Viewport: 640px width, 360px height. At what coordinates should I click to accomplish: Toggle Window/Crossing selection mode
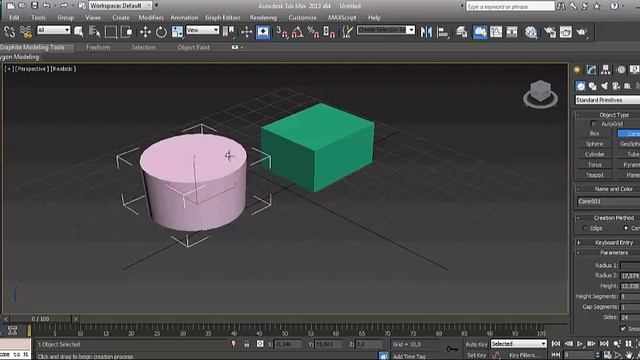tap(127, 32)
